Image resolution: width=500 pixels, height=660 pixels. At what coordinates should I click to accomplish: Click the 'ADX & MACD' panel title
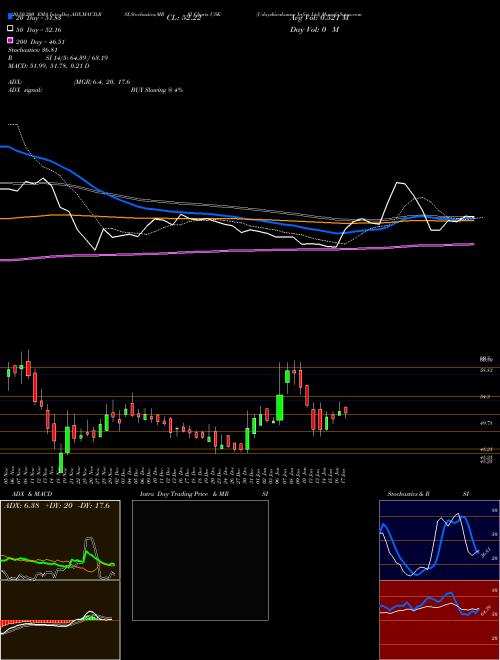tap(32, 494)
